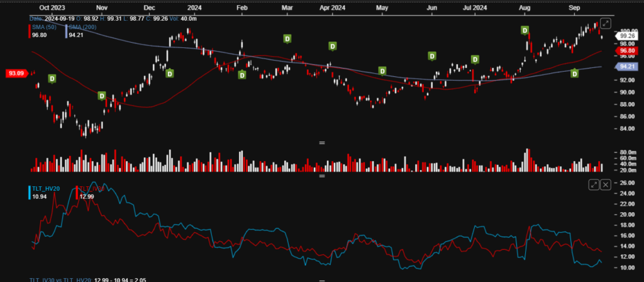Click the Dec time axis label
644x282 pixels.
pyautogui.click(x=150, y=8)
